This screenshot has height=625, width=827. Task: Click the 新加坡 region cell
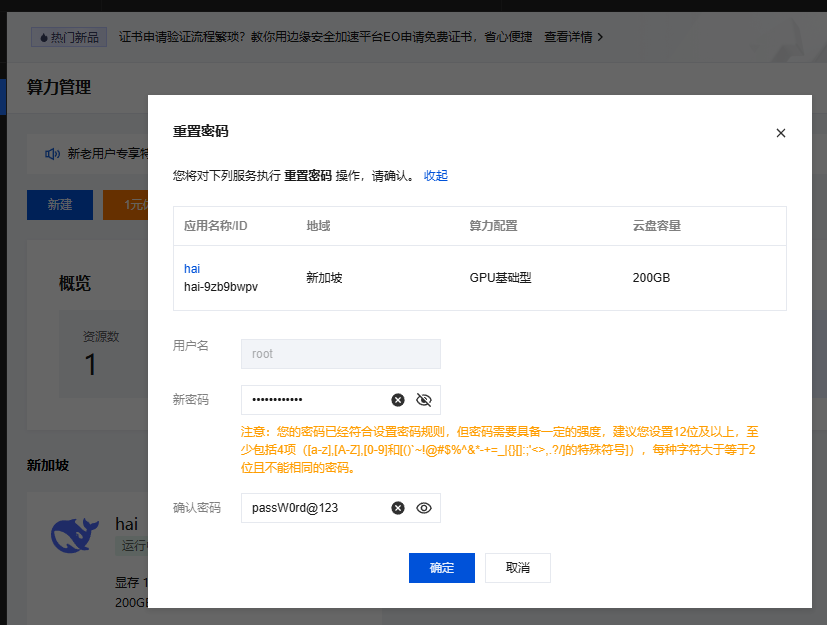324,277
